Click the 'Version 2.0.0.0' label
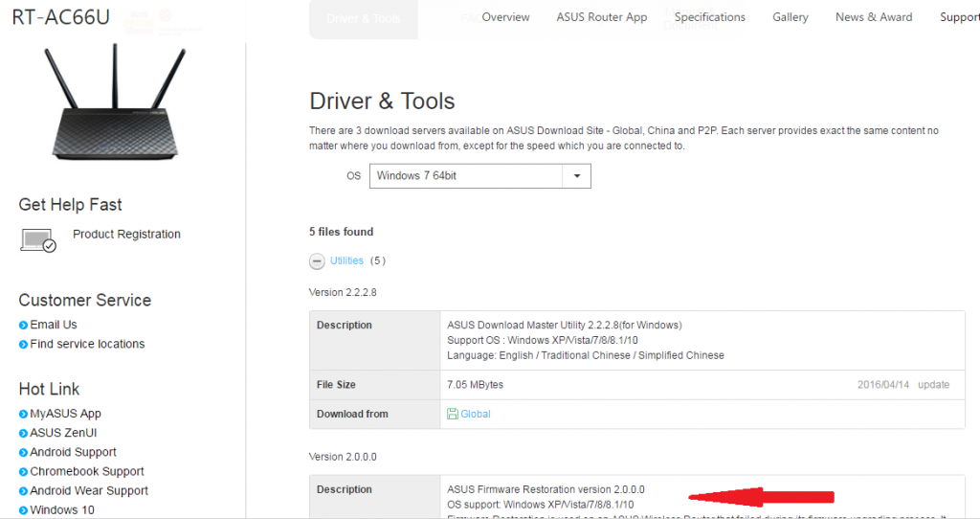Viewport: 980px width, 519px height. click(x=343, y=457)
